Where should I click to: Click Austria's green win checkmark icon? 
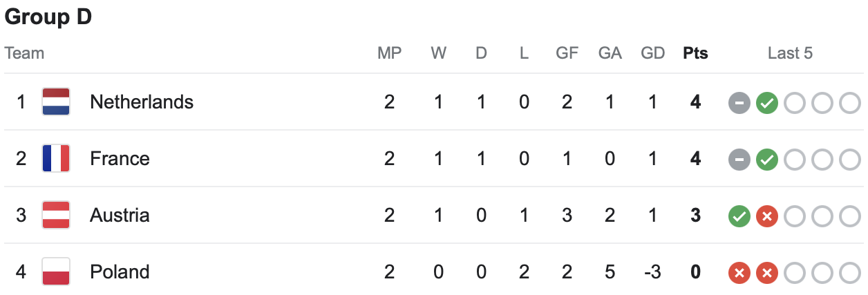click(x=739, y=216)
